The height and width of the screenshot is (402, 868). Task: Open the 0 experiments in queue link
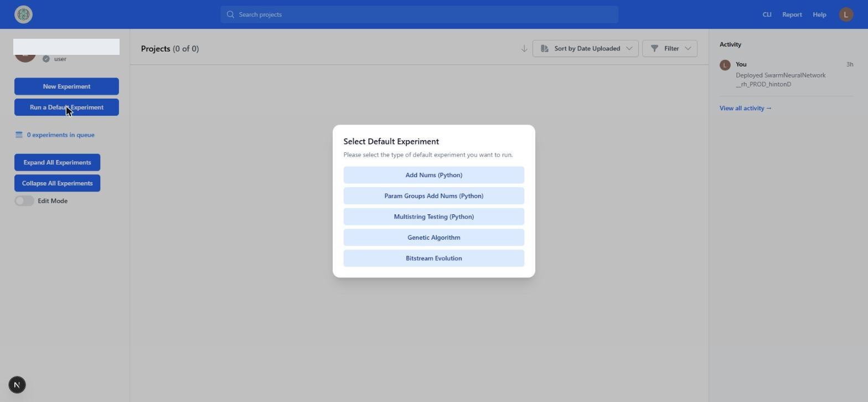[60, 135]
